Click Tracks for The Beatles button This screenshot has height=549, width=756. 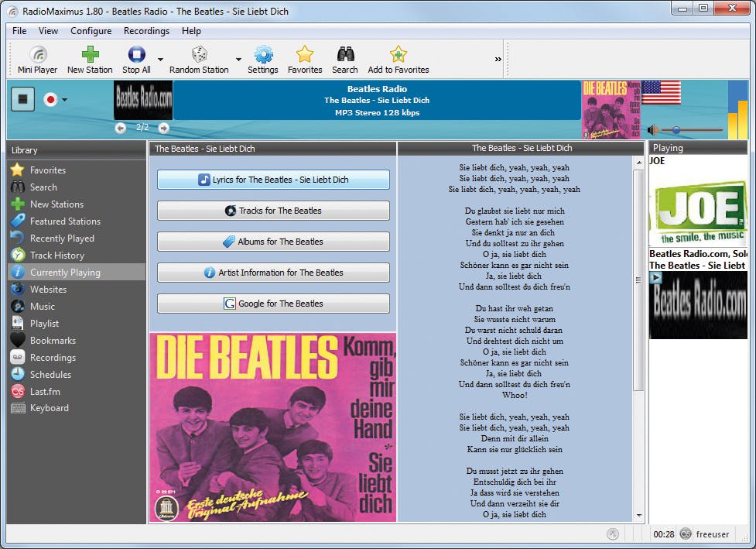pos(273,211)
